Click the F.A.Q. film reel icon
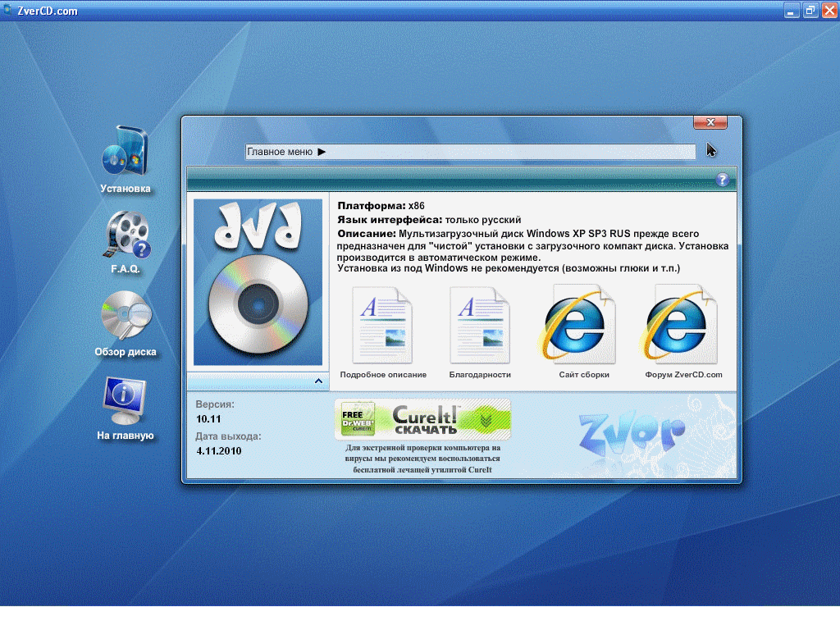 coord(126,233)
